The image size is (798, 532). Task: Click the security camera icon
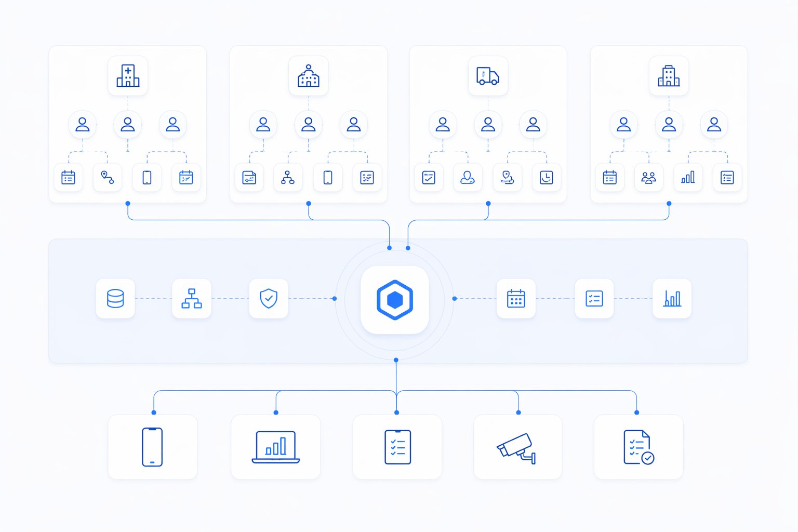coord(517,447)
